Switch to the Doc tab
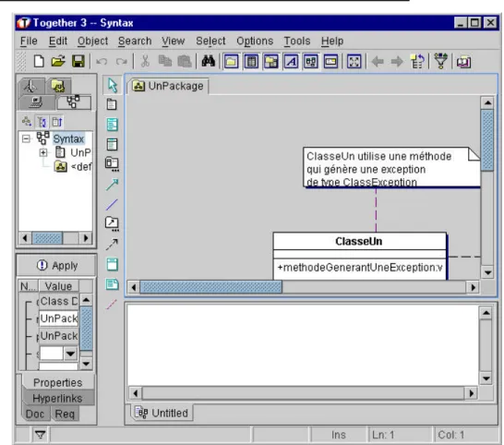 (35, 414)
